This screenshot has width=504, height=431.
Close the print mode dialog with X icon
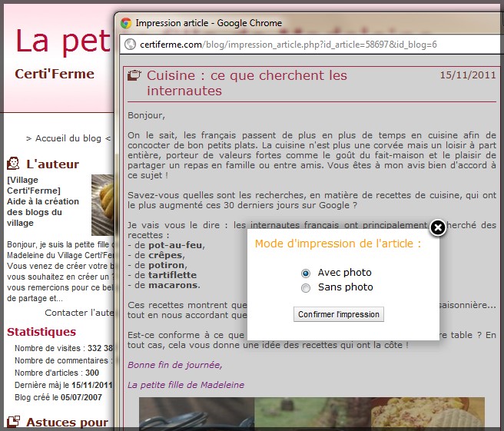pos(437,227)
